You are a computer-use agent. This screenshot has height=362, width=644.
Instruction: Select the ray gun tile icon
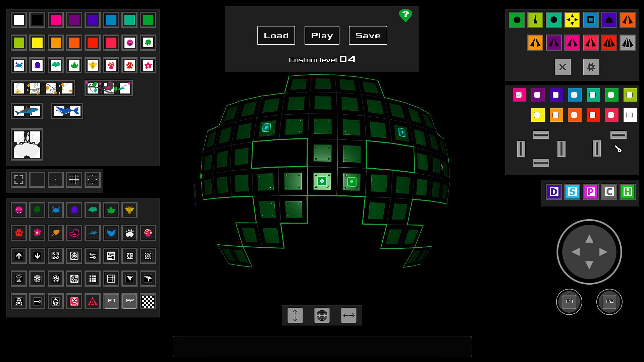[148, 279]
